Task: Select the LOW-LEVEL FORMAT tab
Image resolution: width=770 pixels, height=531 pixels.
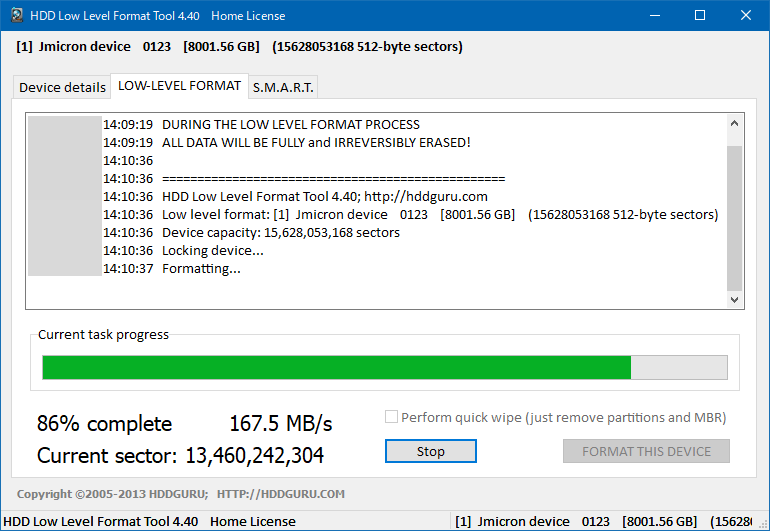Action: point(179,86)
